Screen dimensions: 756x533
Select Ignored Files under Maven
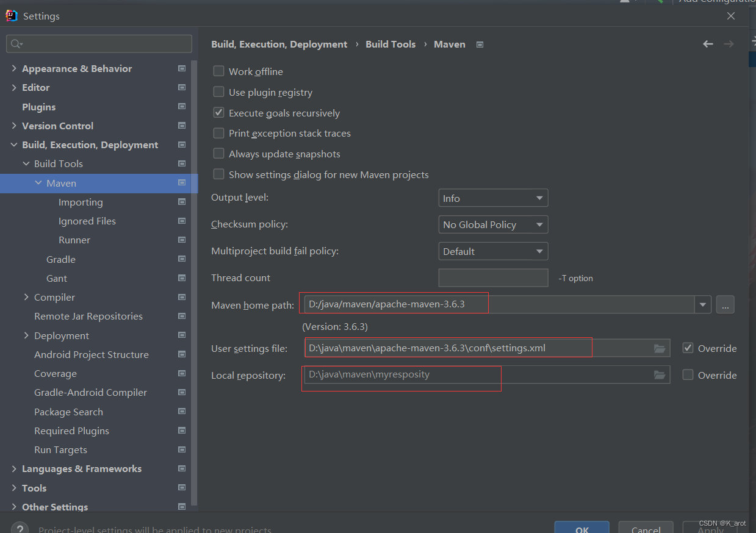[87, 221]
